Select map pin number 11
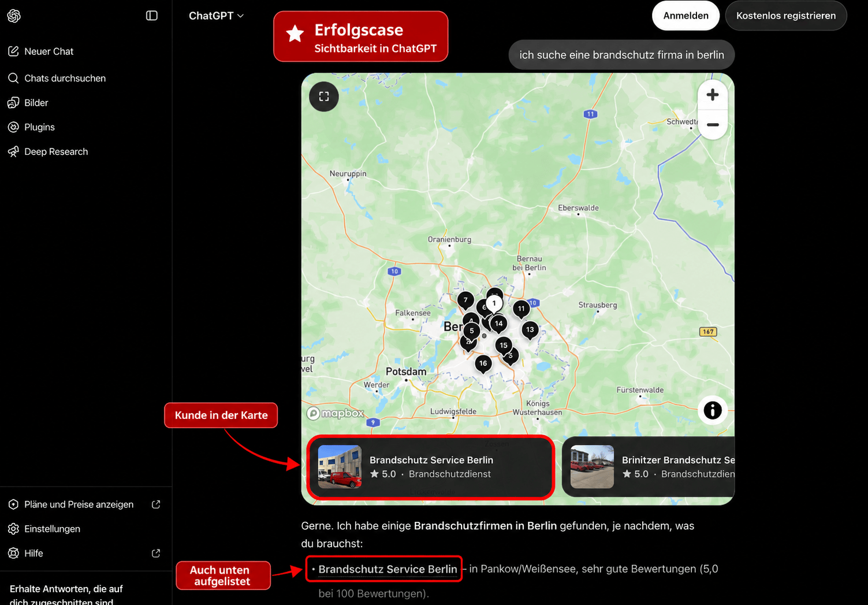868x605 pixels. 521,309
